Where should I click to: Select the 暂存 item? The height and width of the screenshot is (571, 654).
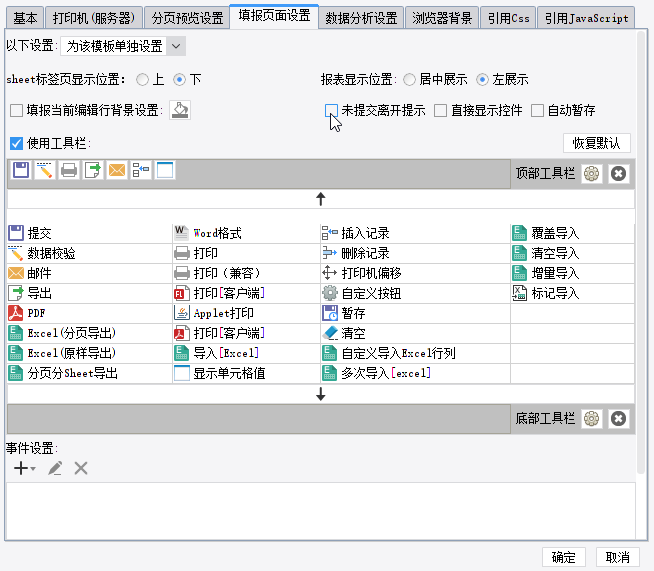[x=415, y=313]
